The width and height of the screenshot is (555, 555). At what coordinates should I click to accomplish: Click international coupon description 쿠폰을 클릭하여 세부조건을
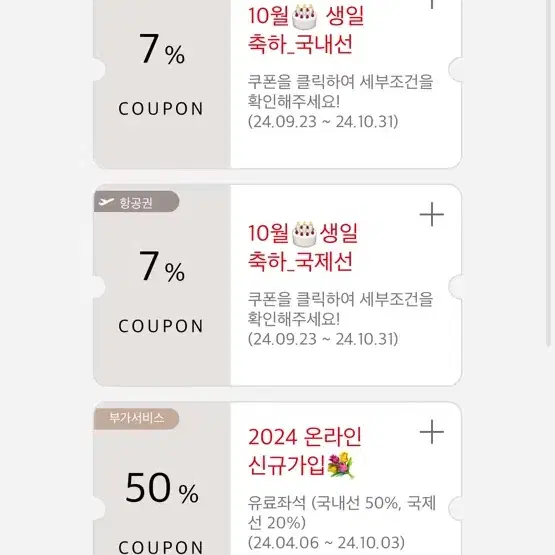point(340,299)
